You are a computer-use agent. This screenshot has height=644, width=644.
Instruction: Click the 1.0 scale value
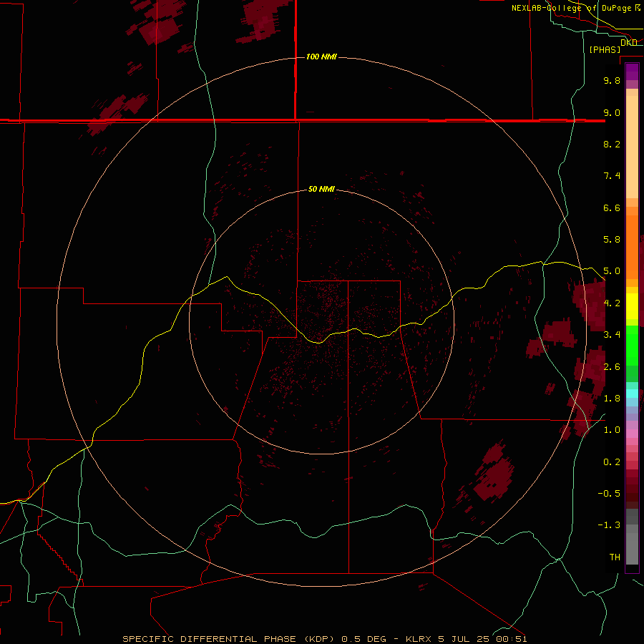(612, 430)
